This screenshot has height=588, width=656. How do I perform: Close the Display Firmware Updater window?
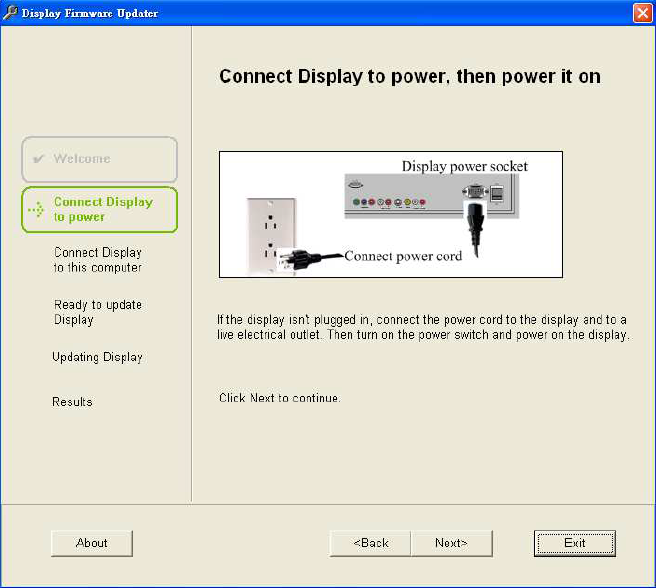[643, 13]
